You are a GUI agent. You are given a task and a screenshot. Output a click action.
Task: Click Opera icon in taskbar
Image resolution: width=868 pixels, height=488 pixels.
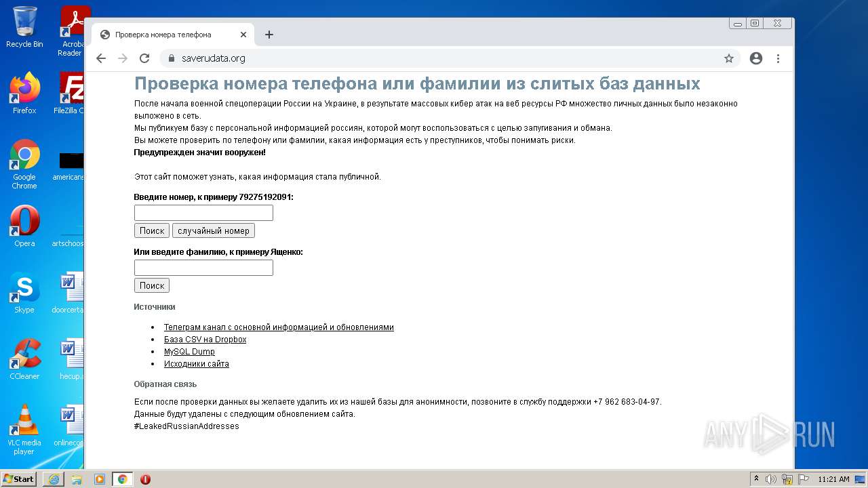point(145,479)
